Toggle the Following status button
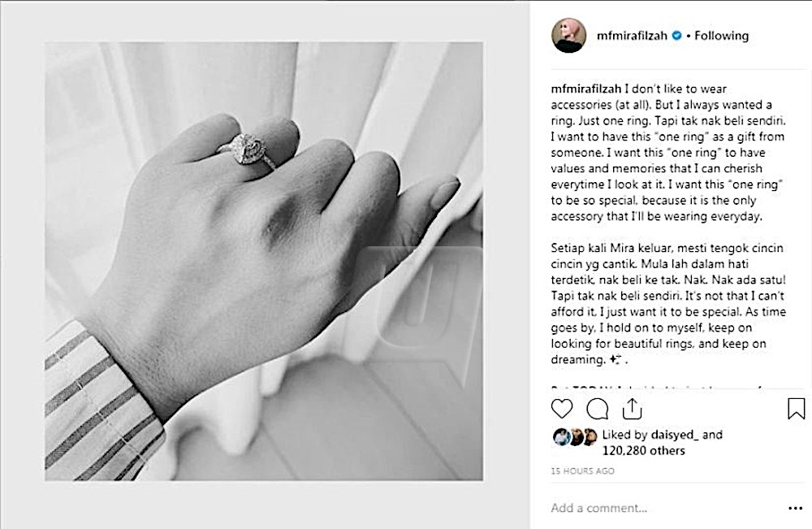 (721, 36)
